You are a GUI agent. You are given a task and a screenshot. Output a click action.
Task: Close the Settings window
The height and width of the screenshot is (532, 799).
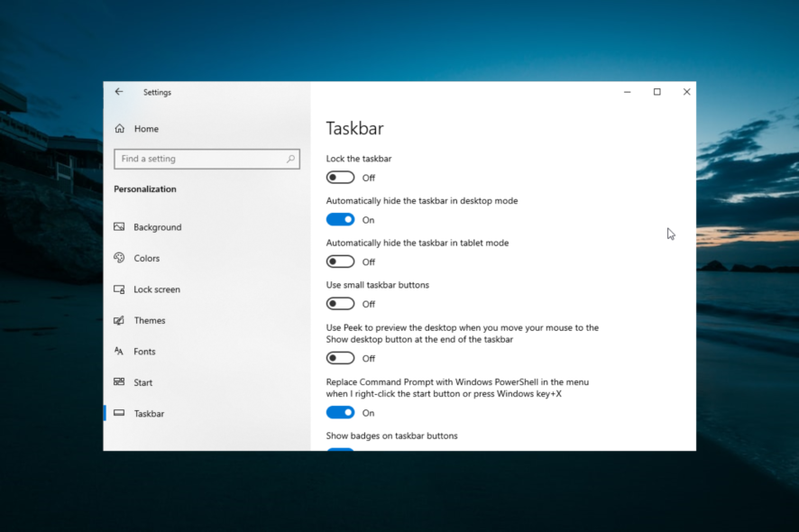(686, 92)
